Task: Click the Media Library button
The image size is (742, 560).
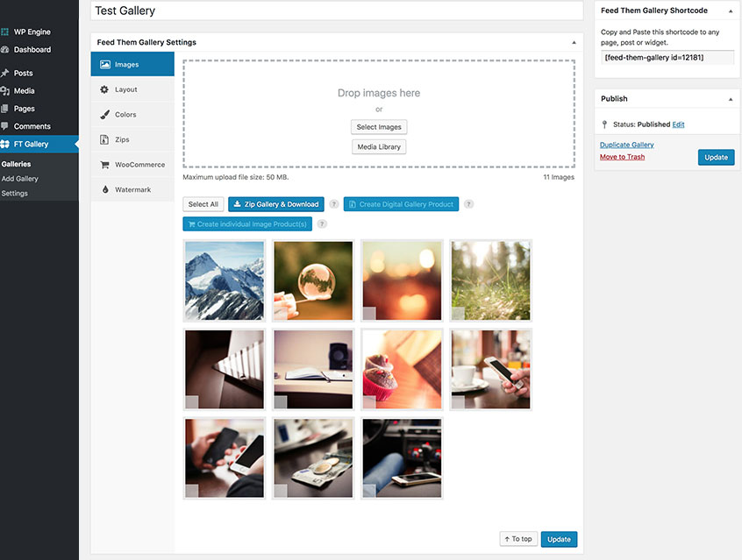Action: (x=379, y=147)
